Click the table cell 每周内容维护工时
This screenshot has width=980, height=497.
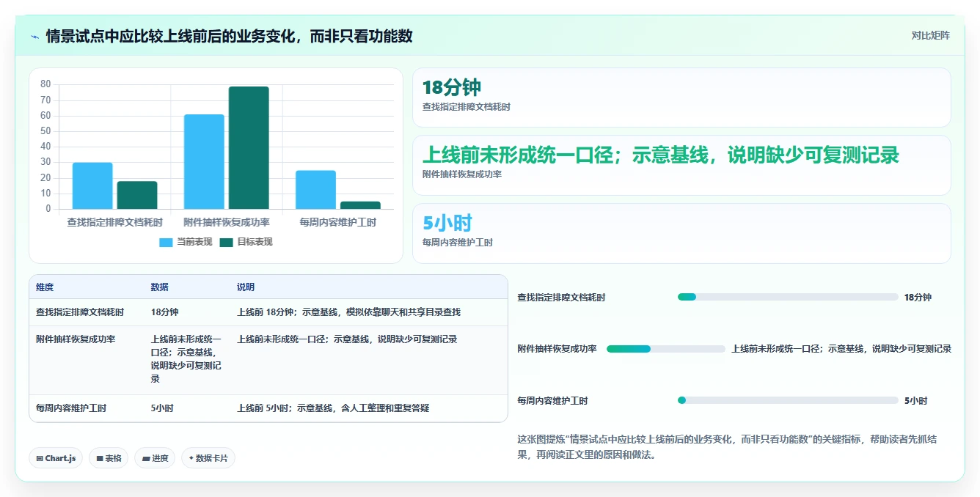[71, 408]
